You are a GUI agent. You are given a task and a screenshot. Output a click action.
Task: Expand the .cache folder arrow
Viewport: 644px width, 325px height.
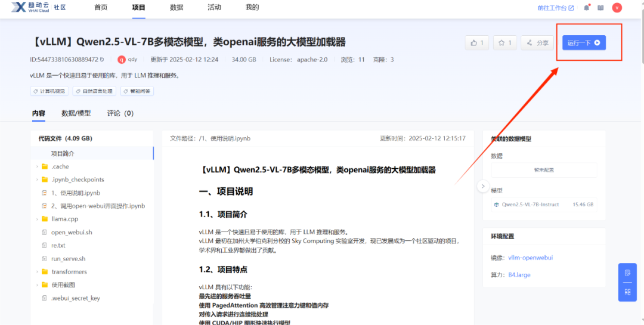37,166
